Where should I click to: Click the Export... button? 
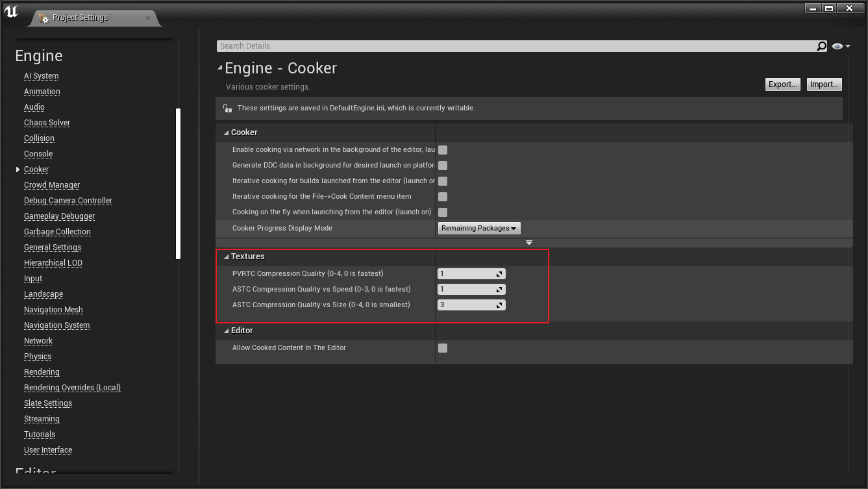coord(782,84)
